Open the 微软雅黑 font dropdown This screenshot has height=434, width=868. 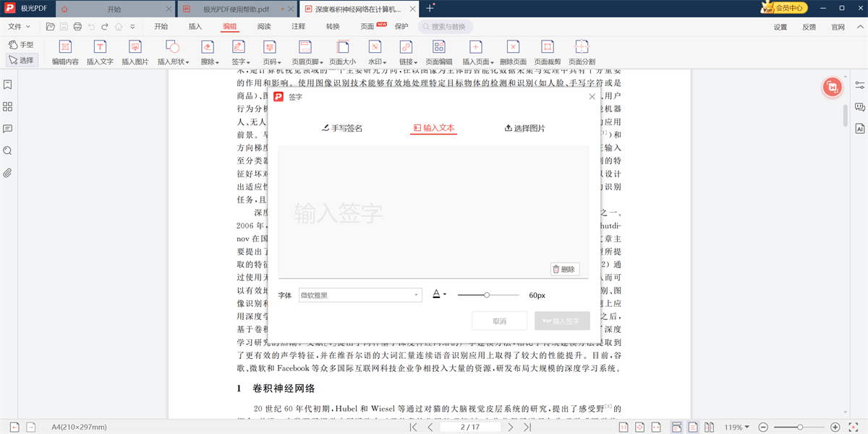tap(360, 294)
